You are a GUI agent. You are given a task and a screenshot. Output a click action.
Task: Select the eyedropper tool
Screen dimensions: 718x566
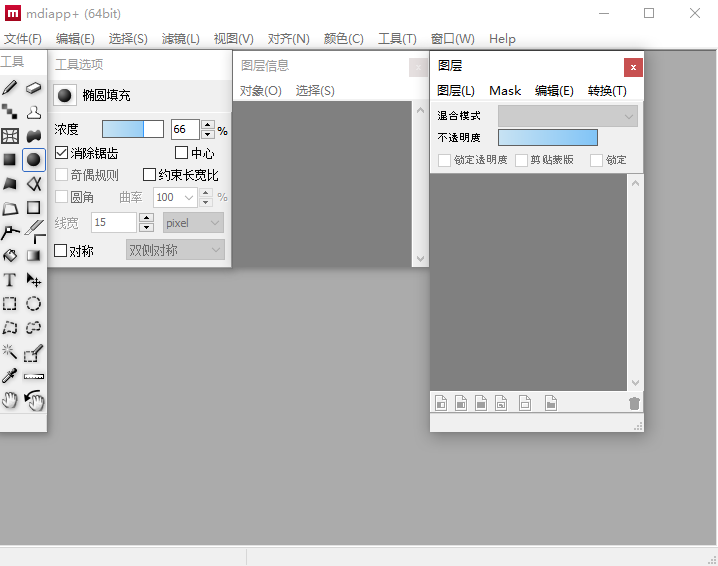click(10, 376)
